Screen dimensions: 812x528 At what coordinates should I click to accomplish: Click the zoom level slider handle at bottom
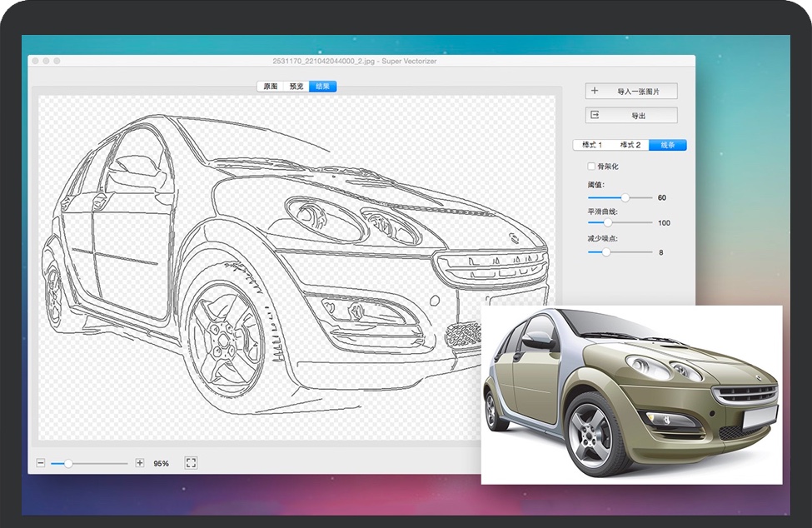click(x=68, y=462)
